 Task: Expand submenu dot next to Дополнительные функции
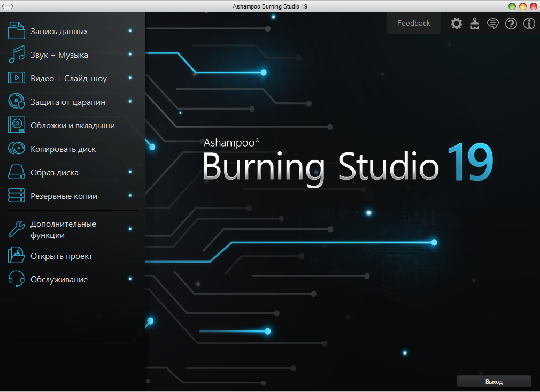(x=130, y=229)
